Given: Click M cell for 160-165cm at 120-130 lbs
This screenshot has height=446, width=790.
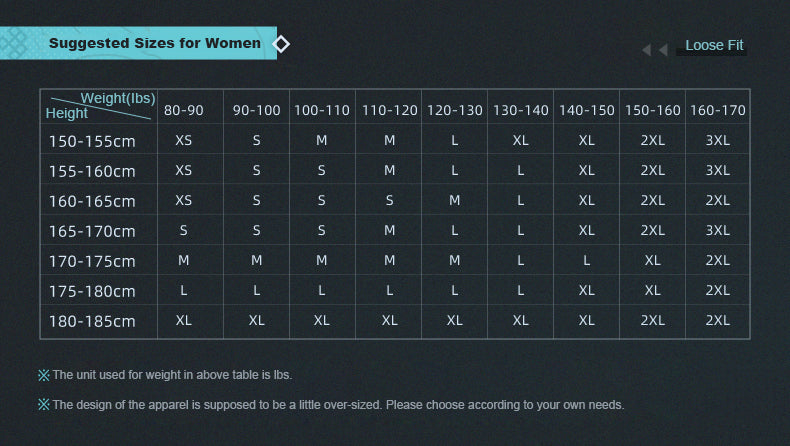Looking at the screenshot, I should pos(454,200).
